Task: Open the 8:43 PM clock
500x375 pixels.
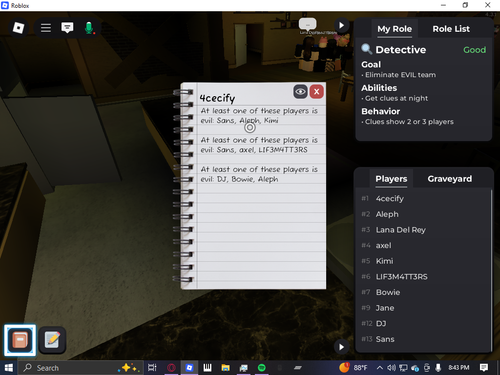Action: tap(459, 368)
